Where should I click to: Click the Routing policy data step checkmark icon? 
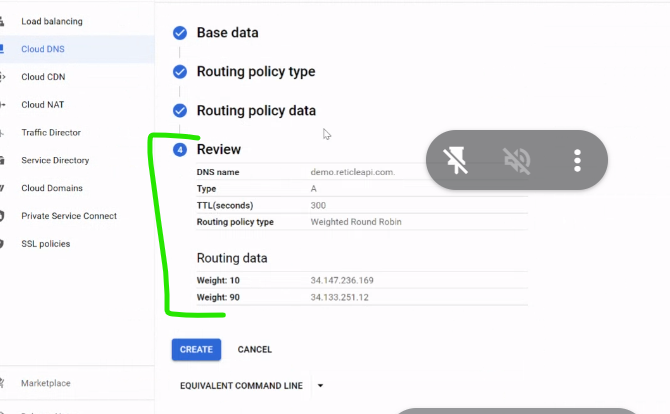180,111
